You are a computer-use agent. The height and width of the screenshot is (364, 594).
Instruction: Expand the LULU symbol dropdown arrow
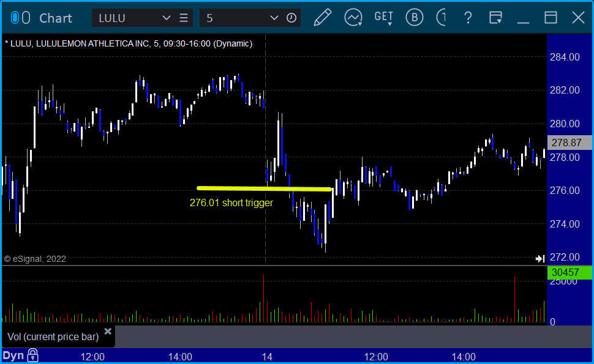[167, 18]
